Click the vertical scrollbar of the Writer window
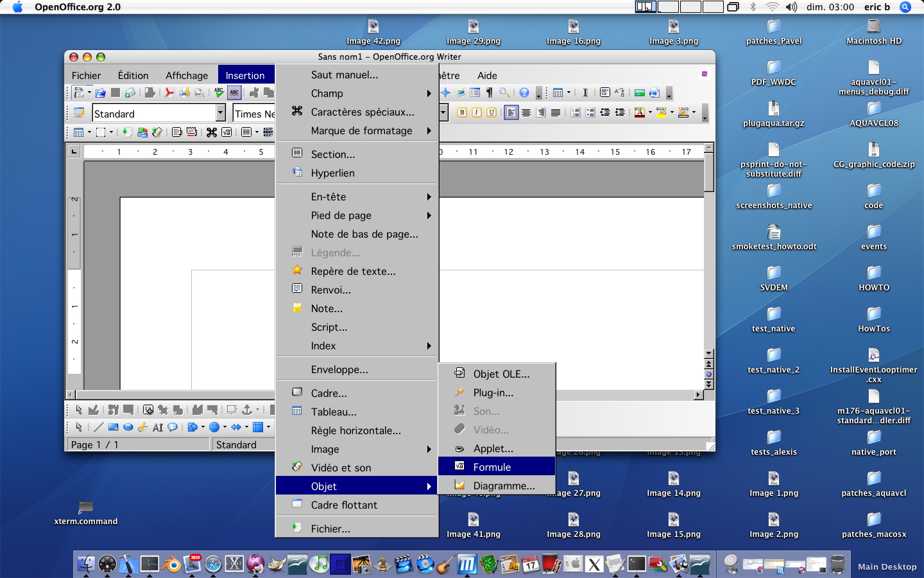This screenshot has height=578, width=924. pos(709,250)
